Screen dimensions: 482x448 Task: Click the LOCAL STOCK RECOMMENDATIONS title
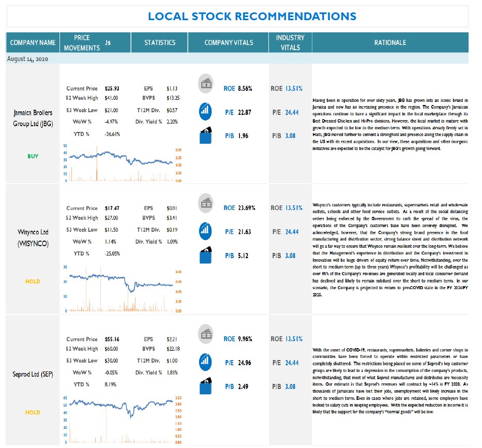pos(252,17)
